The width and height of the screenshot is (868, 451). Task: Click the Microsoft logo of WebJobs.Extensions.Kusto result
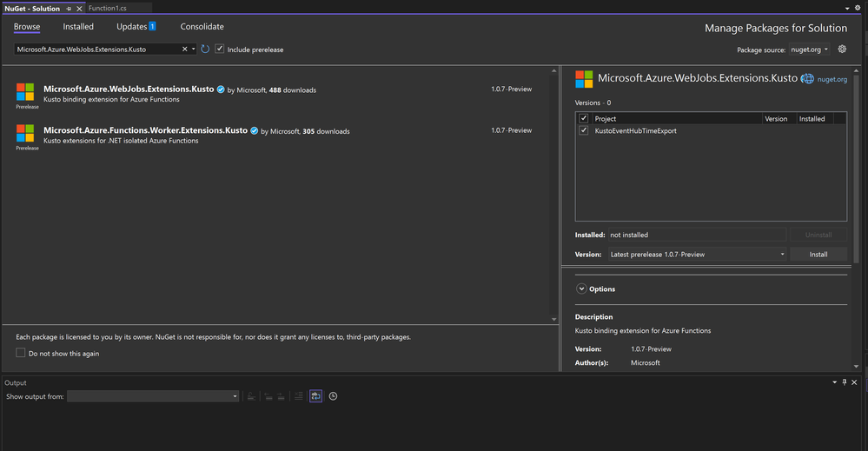(25, 92)
